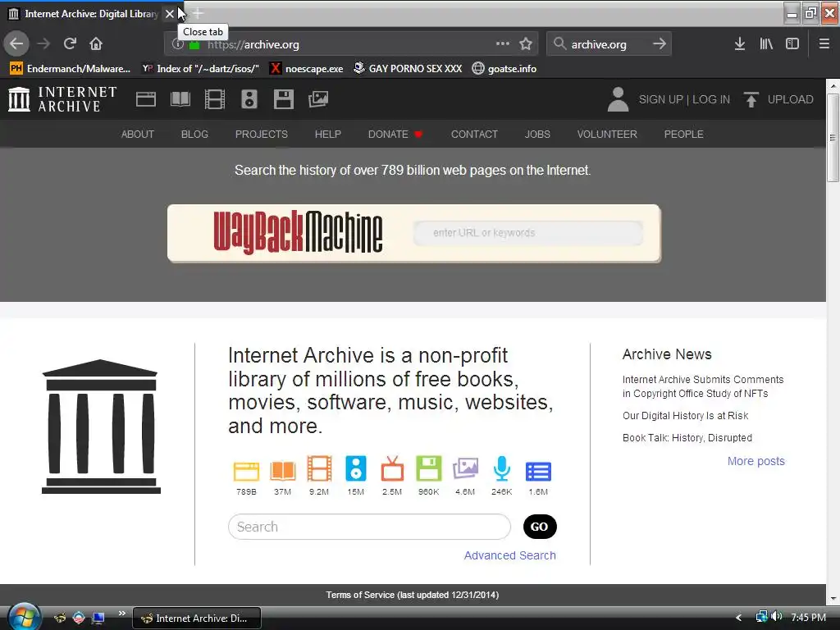Reload the current page
This screenshot has width=840, height=630.
coord(70,43)
